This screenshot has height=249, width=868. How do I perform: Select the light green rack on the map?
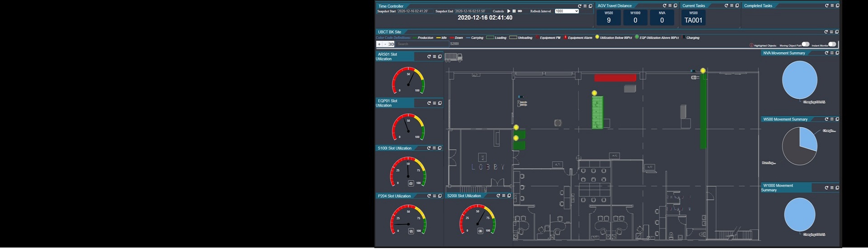click(x=597, y=112)
